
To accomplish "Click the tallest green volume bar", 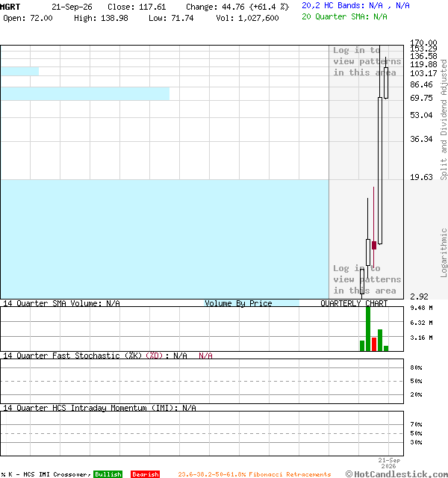I will click(x=368, y=329).
